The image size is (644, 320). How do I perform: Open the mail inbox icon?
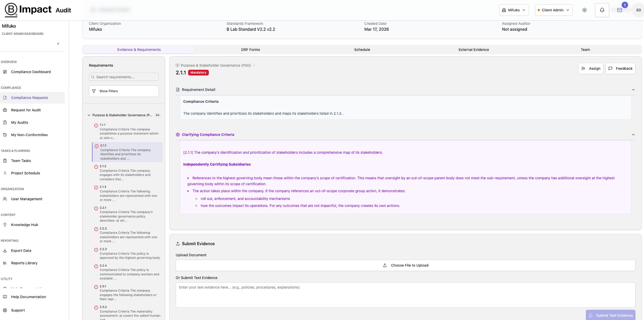619,10
